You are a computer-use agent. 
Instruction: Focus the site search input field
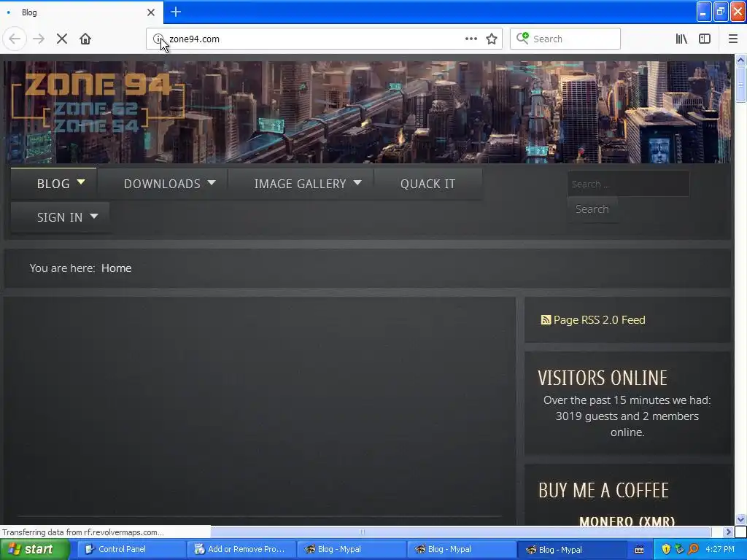[628, 184]
